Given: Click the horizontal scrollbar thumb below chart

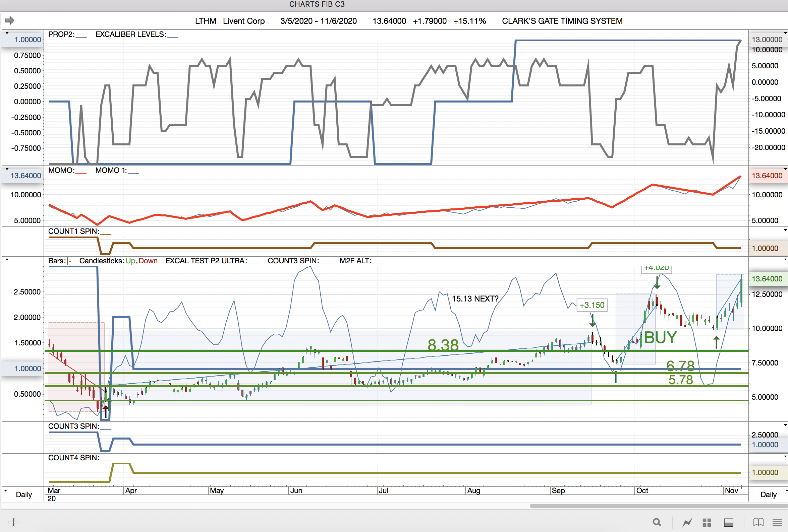Looking at the screenshot, I should (x=658, y=506).
